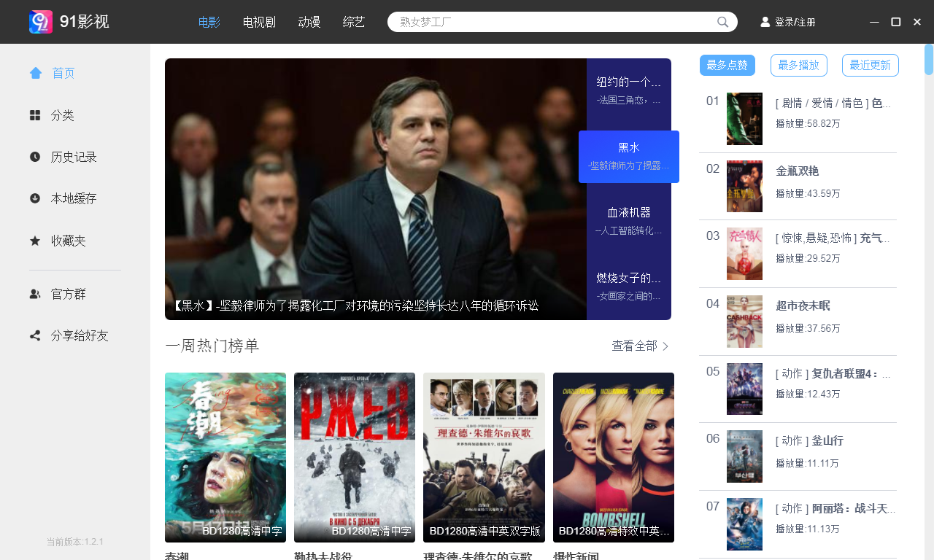Open the 超市夜未眠 Cashback thumbnail
The height and width of the screenshot is (560, 934).
[x=744, y=322]
